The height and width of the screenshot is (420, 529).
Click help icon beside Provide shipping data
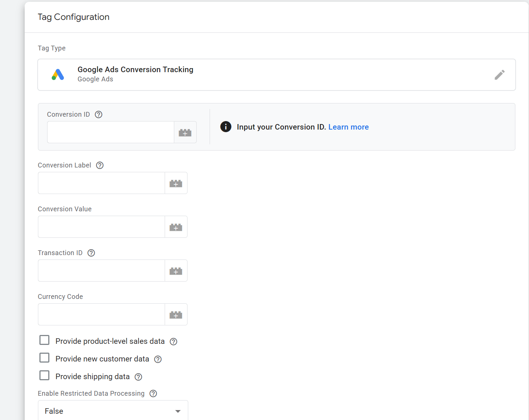point(138,377)
